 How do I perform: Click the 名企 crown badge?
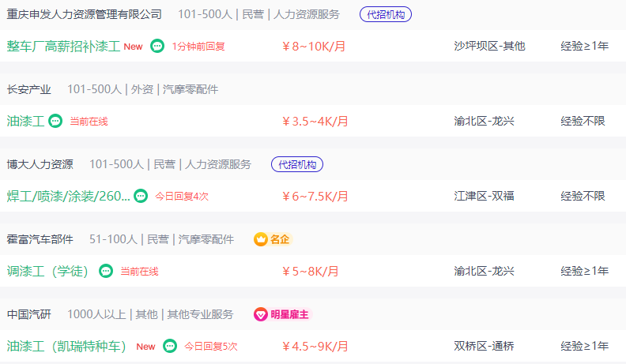pyautogui.click(x=273, y=239)
